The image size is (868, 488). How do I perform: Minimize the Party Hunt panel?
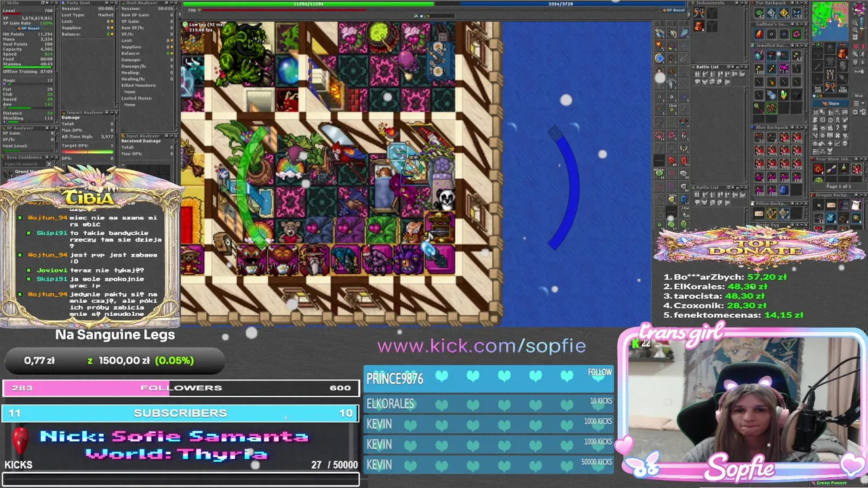[112, 3]
